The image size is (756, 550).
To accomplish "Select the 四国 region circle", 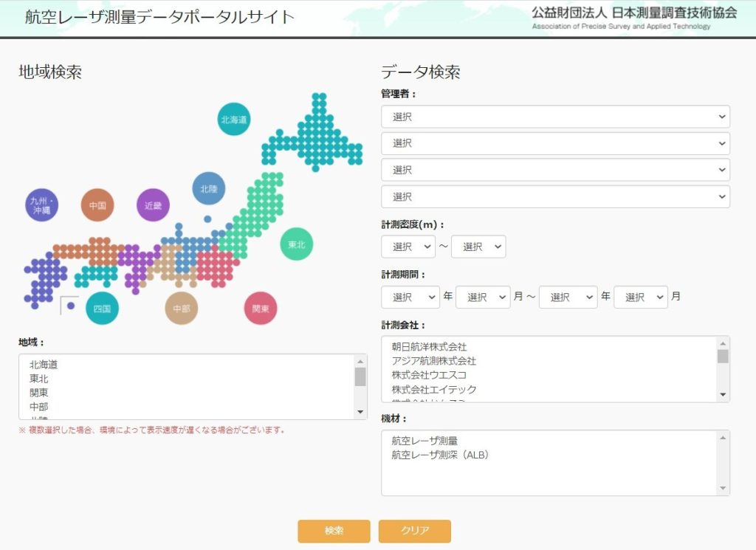I will point(102,309).
